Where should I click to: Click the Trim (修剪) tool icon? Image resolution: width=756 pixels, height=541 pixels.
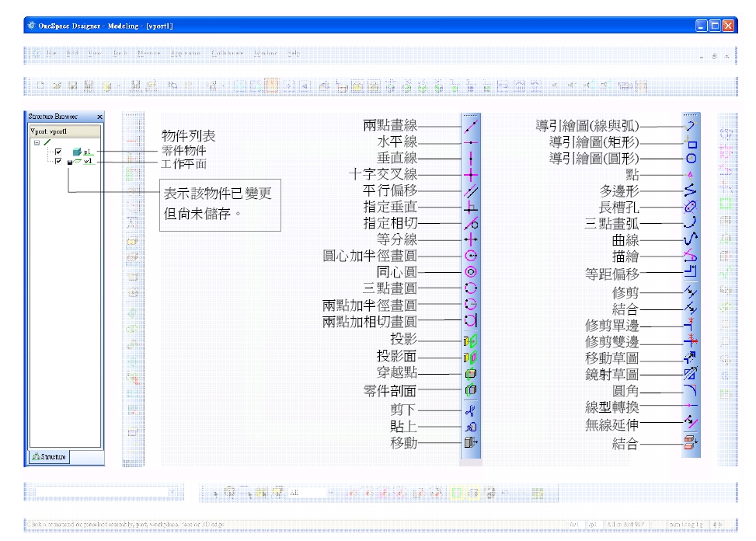coord(691,292)
